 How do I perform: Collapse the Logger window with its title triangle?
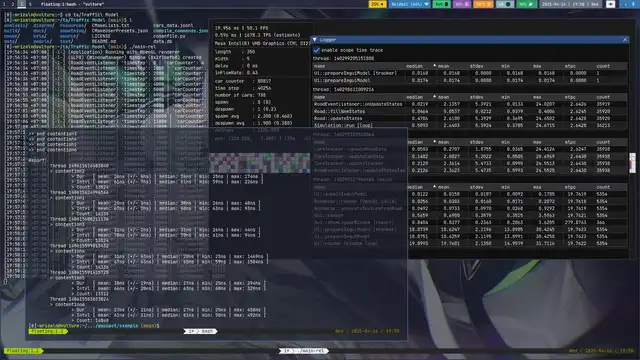pyautogui.click(x=315, y=40)
